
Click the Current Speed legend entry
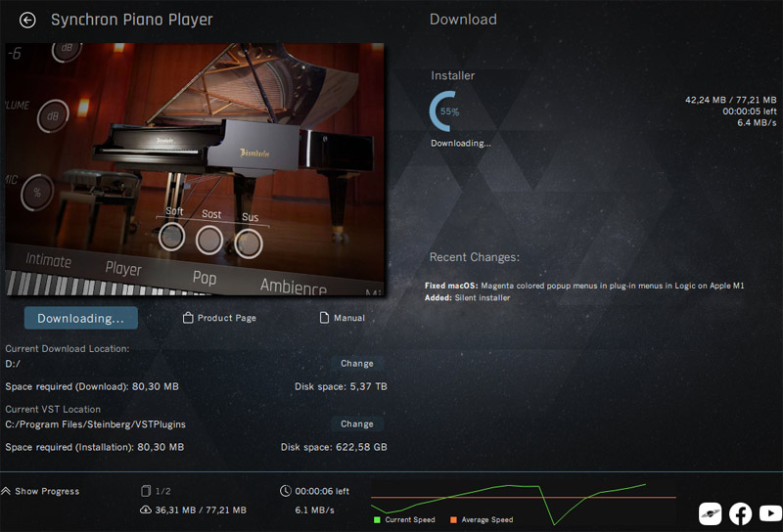tap(404, 519)
